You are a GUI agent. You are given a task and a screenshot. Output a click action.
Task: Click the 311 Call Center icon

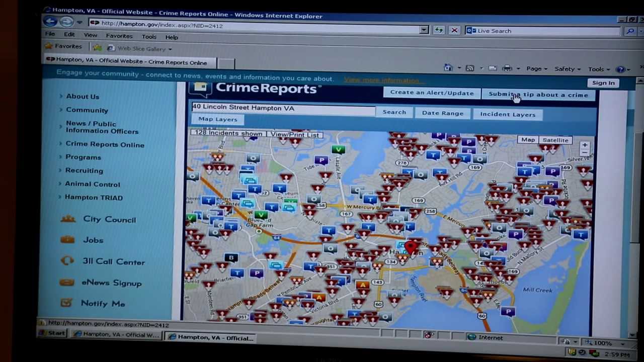67,261
